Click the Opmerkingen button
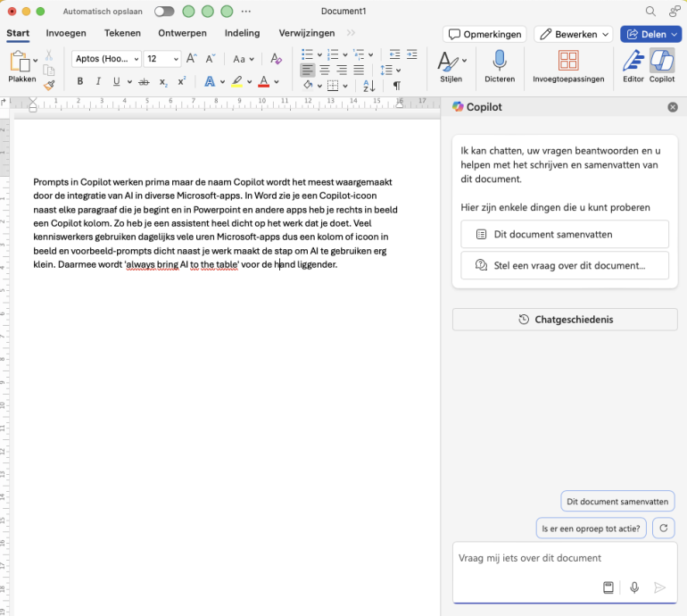Viewport: 687px width, 616px height. [484, 34]
